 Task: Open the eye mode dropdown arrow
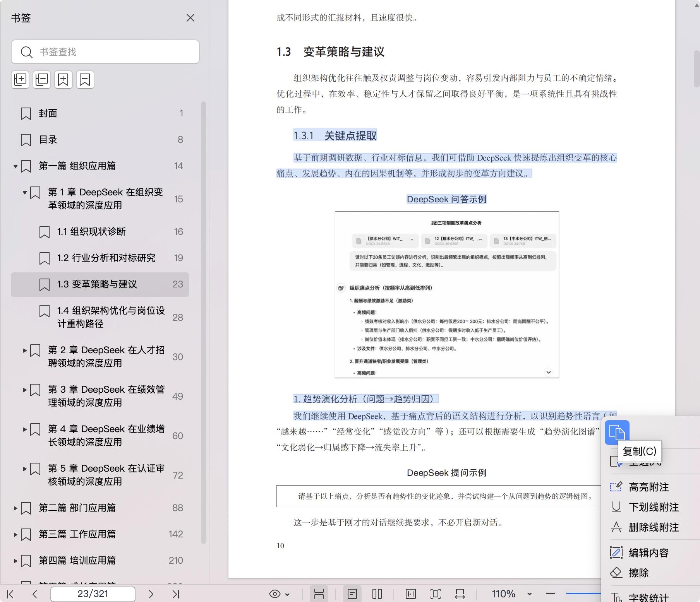tap(287, 594)
